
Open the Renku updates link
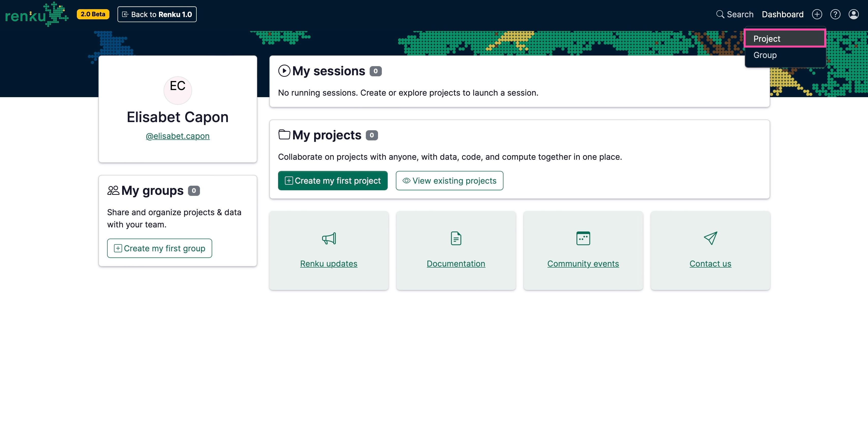coord(329,264)
